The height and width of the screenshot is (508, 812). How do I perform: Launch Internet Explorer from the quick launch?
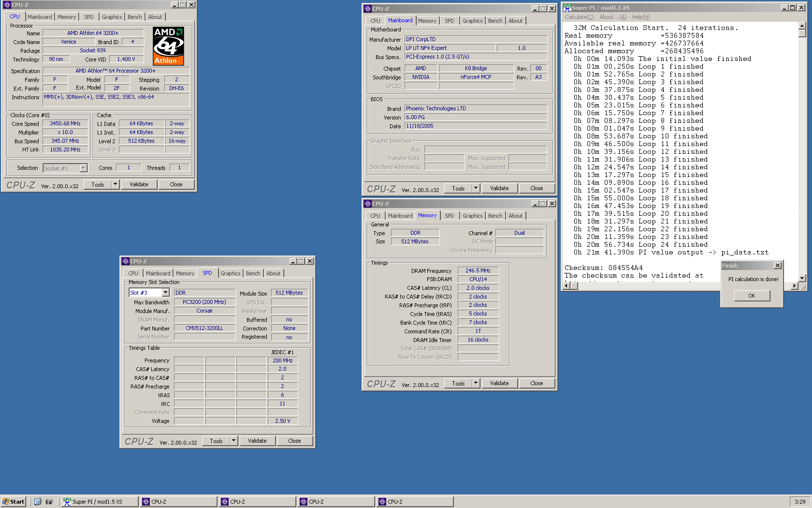click(x=38, y=502)
